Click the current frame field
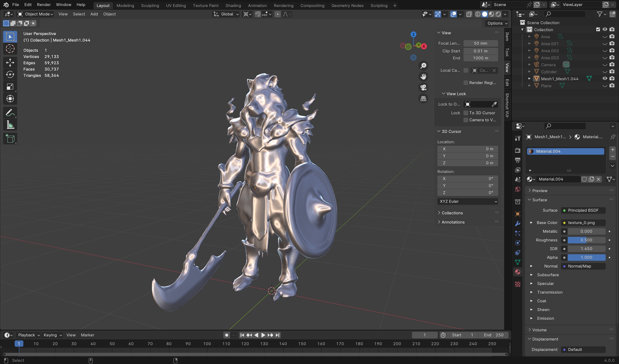The width and height of the screenshot is (619, 364). [x=424, y=335]
